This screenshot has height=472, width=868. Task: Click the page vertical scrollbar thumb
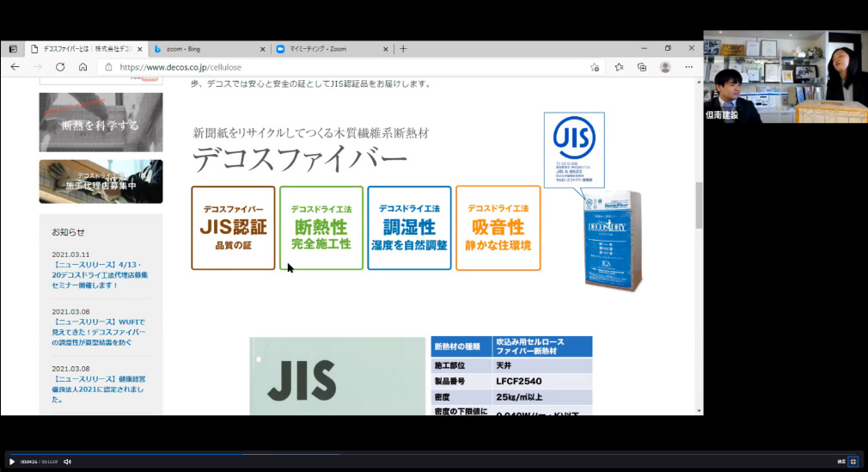700,205
